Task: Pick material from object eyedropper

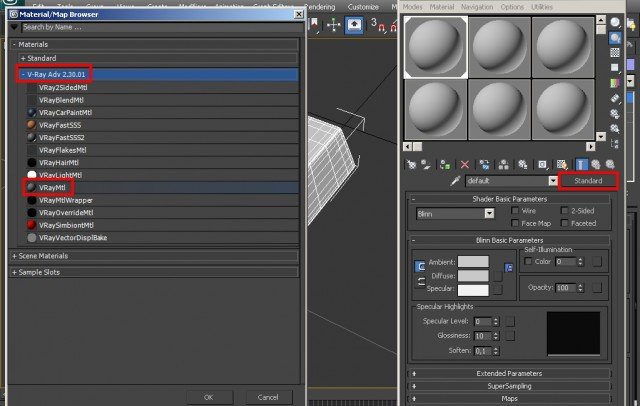Action: (x=455, y=181)
